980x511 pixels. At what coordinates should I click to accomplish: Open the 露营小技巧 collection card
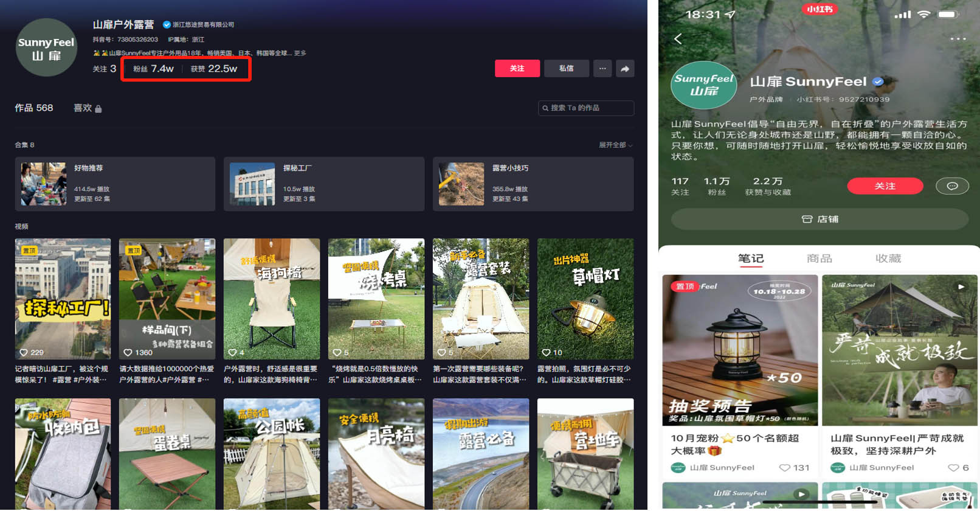(x=533, y=184)
